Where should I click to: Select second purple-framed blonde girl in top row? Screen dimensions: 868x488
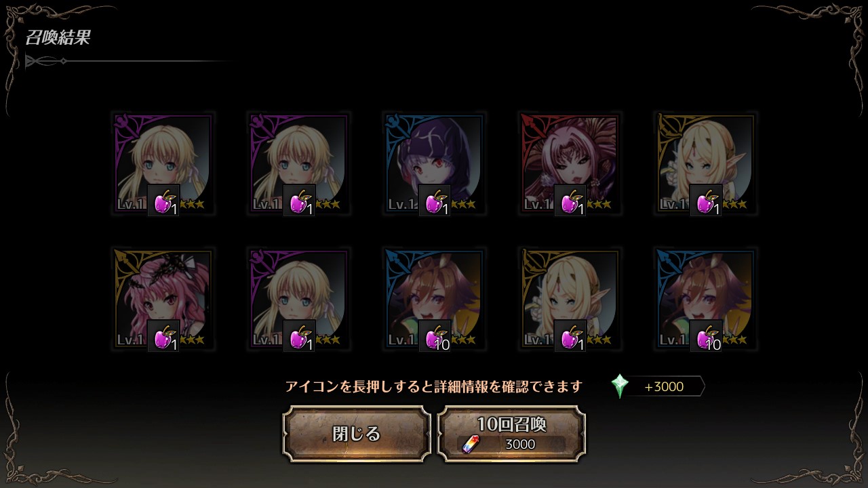tap(299, 164)
